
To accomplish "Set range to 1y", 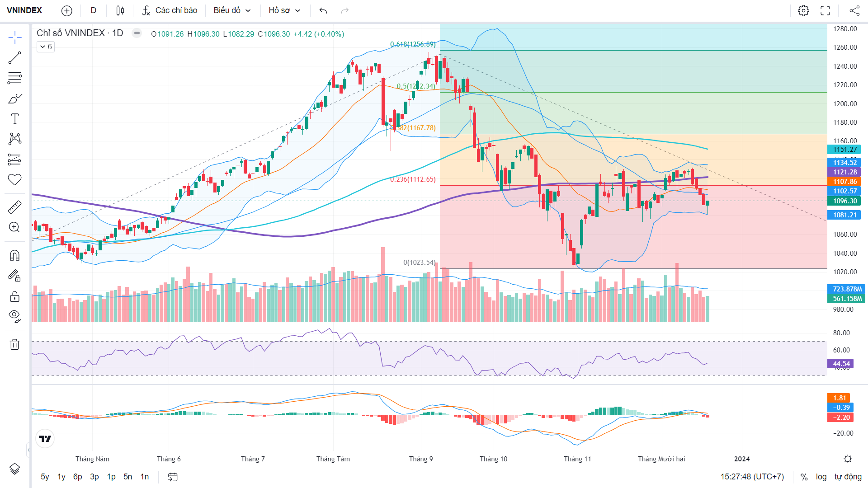I will click(x=61, y=477).
